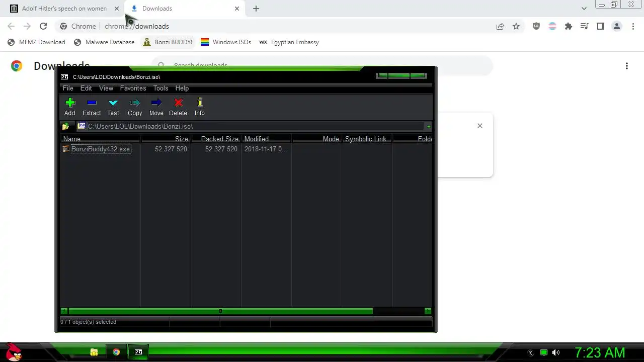
Task: Open the Malware Database bookmark
Action: [x=104, y=42]
